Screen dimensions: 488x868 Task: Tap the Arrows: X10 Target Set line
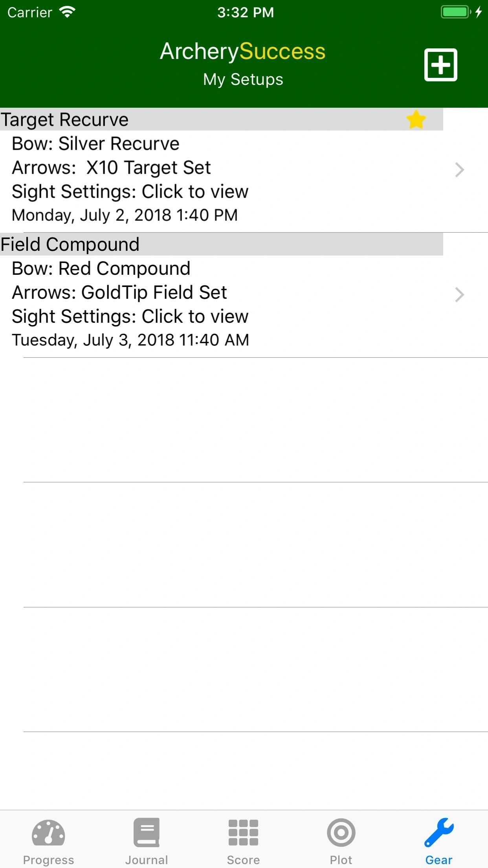tap(111, 168)
